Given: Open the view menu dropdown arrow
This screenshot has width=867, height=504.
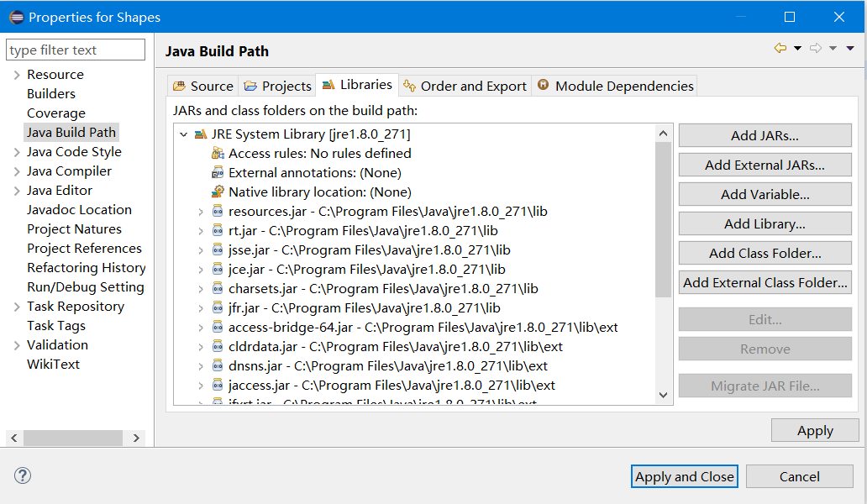Looking at the screenshot, I should pos(850,48).
